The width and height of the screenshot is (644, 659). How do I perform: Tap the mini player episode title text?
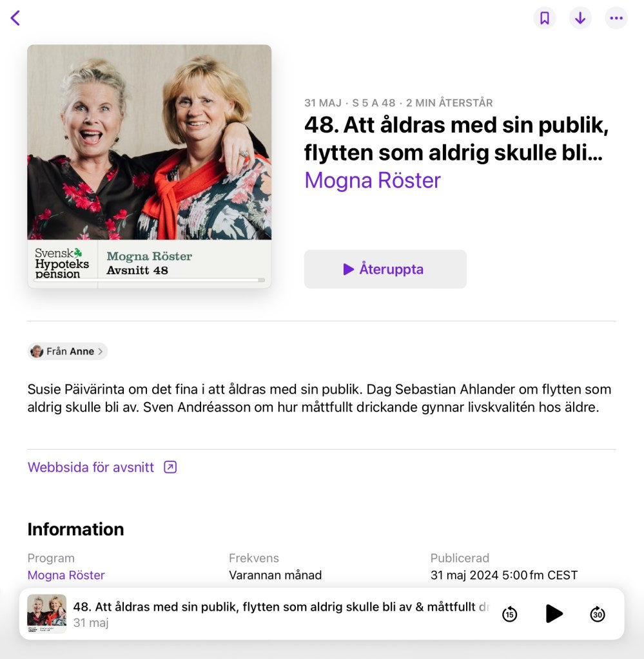[281, 607]
